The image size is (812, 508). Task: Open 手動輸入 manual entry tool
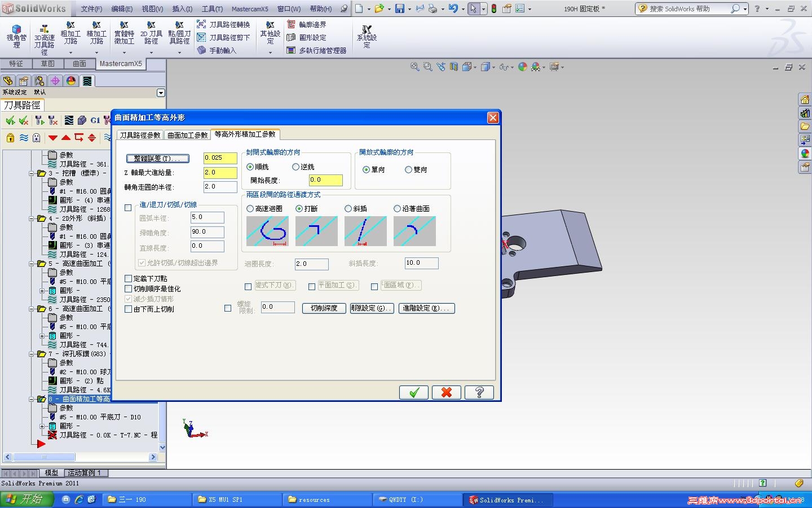217,50
